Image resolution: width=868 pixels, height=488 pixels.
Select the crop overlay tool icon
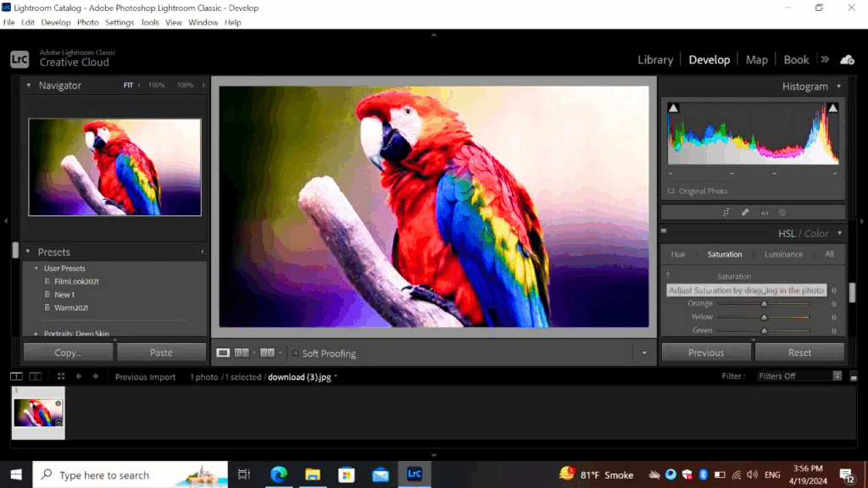726,213
